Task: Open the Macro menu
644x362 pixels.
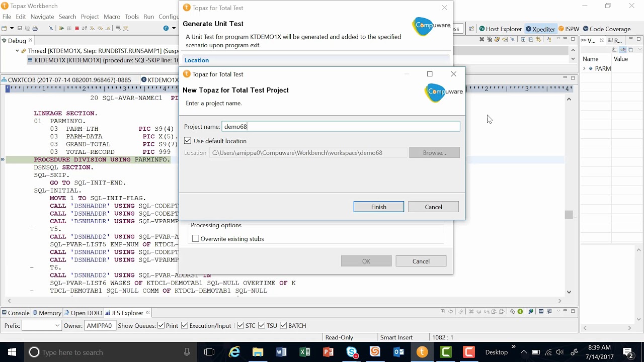Action: 112,17
